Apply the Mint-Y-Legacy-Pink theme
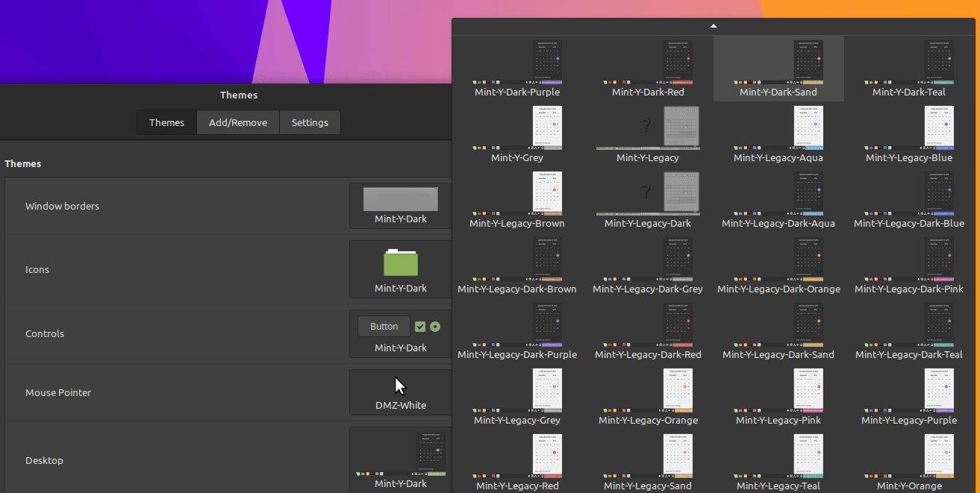Image resolution: width=980 pixels, height=493 pixels. click(x=778, y=397)
